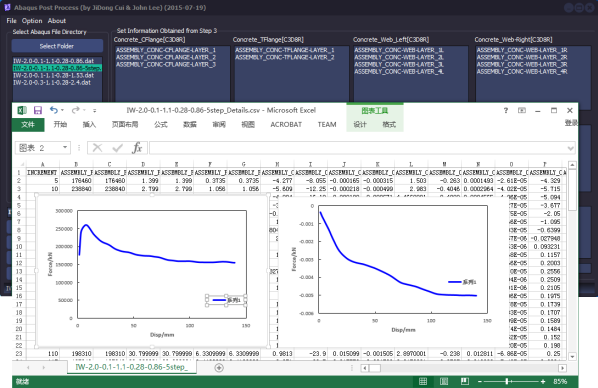598x388 pixels.
Task: Click the zoom slider handle in Excel
Action: coord(506,382)
